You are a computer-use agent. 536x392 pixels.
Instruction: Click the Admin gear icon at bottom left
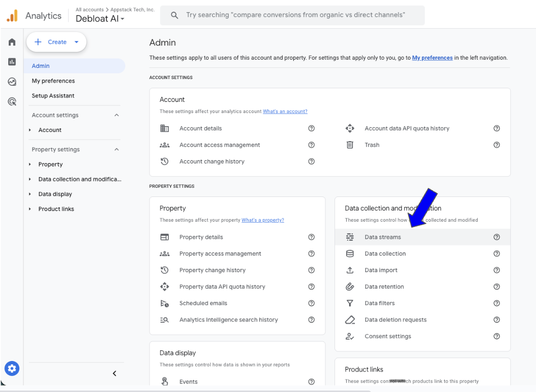[12, 369]
